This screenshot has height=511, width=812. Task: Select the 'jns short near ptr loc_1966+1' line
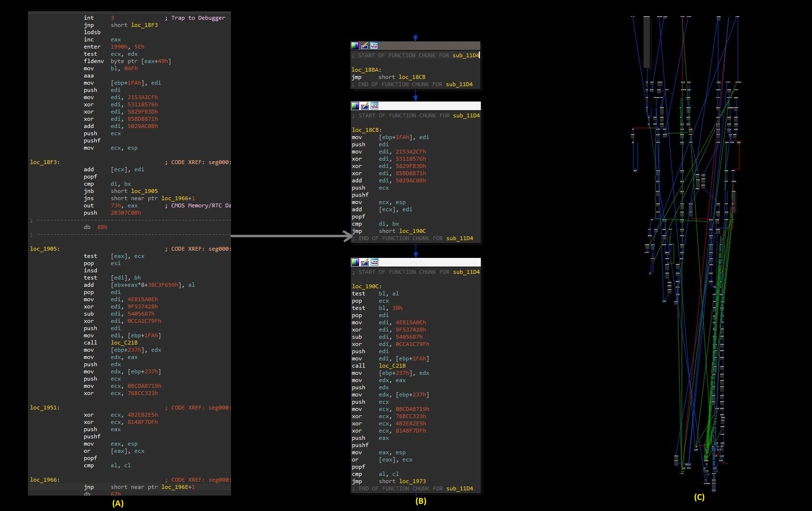coord(139,198)
